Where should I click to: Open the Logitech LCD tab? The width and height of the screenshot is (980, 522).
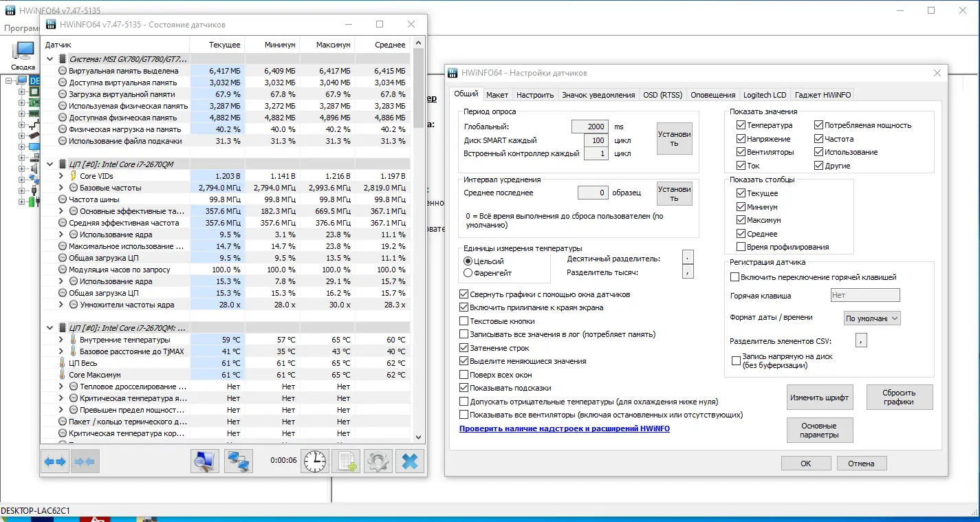(765, 95)
